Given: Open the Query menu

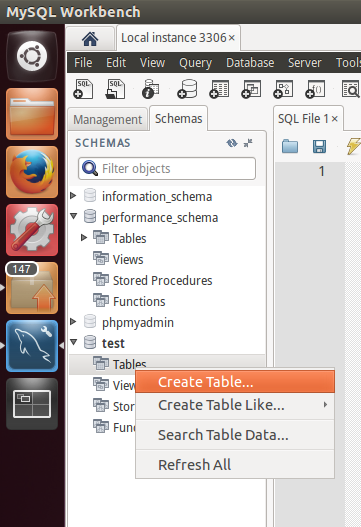Looking at the screenshot, I should tap(195, 63).
